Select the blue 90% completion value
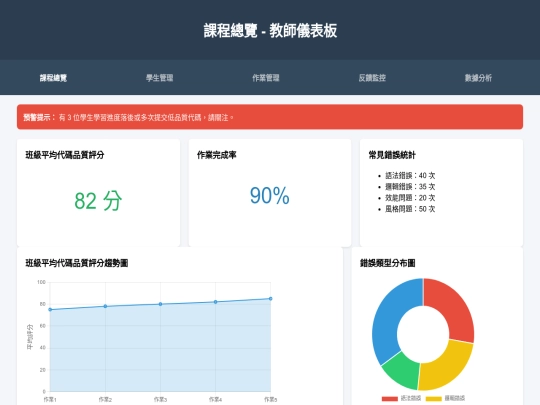 pyautogui.click(x=270, y=196)
